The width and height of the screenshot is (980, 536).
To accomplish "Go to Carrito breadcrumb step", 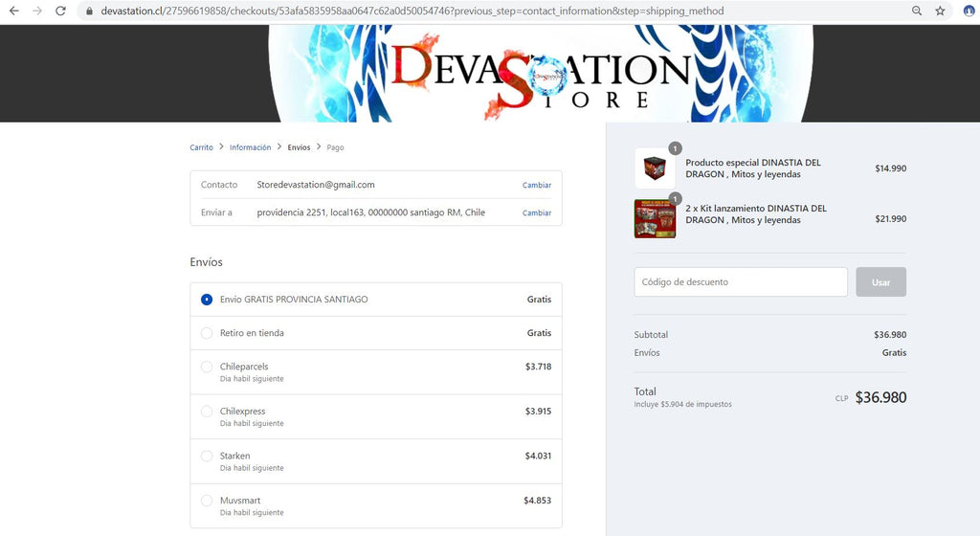I will [x=201, y=147].
